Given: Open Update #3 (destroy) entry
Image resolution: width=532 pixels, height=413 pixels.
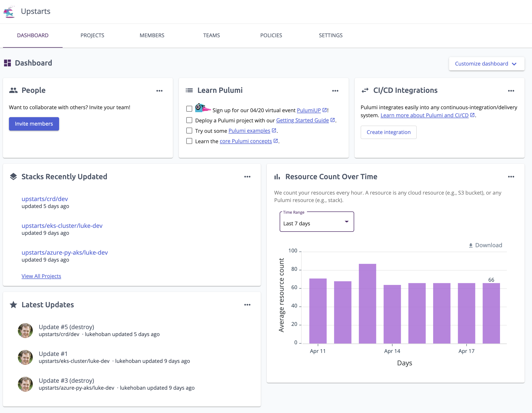Looking at the screenshot, I should coord(67,381).
